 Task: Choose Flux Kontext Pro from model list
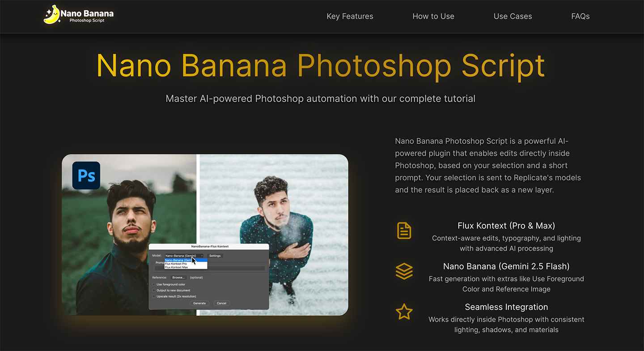point(176,264)
